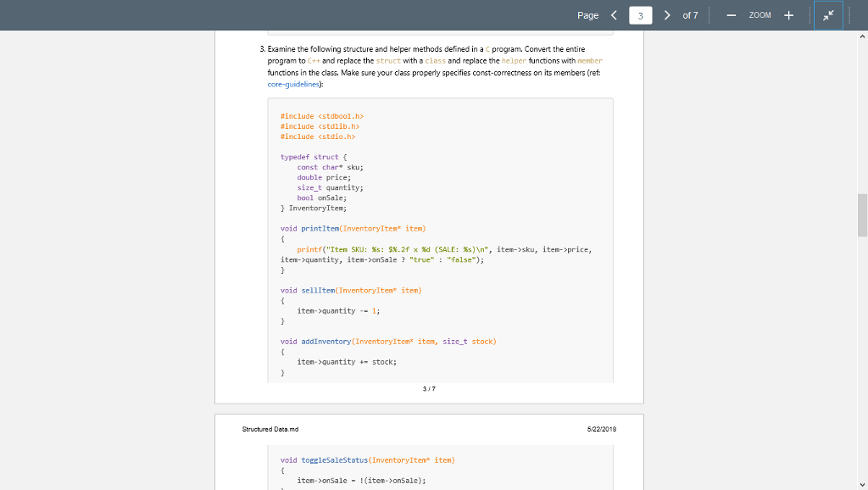Select the ZOOM label in the toolbar

(759, 14)
